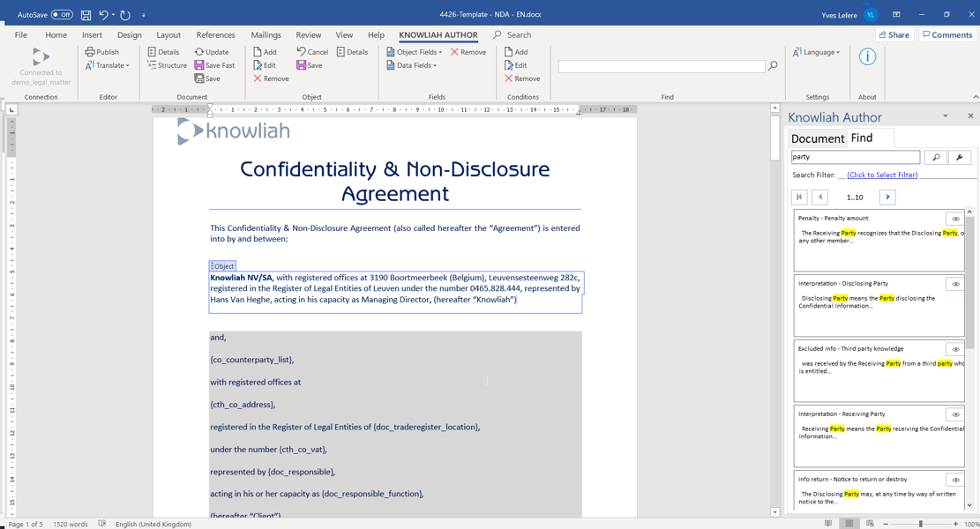Undo the last action

click(x=104, y=14)
